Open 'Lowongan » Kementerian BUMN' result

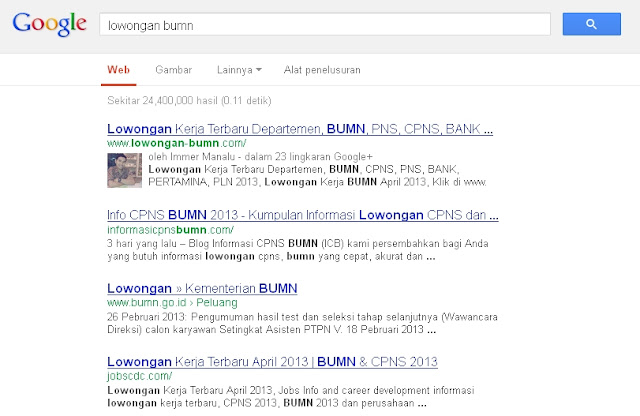pos(202,289)
